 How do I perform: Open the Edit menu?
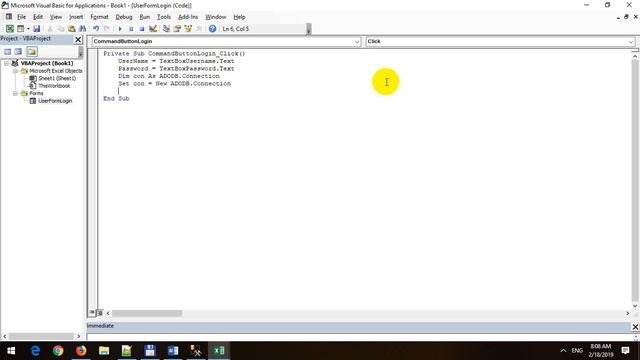coord(38,17)
